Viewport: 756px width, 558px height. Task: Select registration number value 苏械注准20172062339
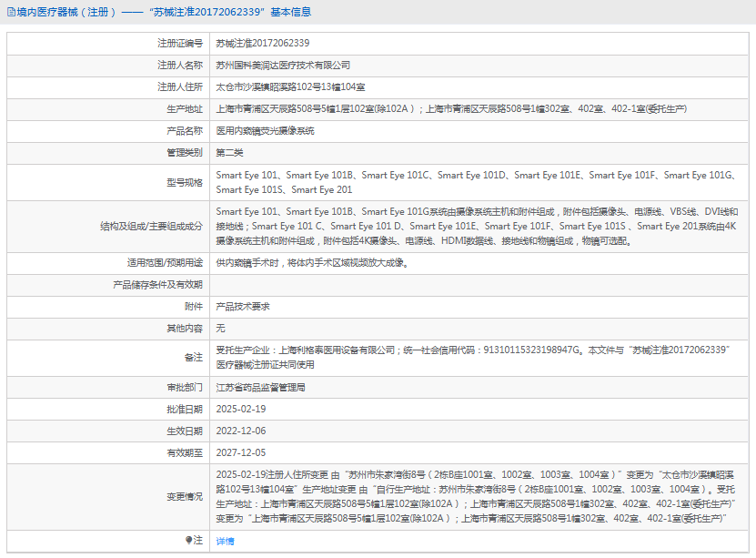(x=263, y=44)
